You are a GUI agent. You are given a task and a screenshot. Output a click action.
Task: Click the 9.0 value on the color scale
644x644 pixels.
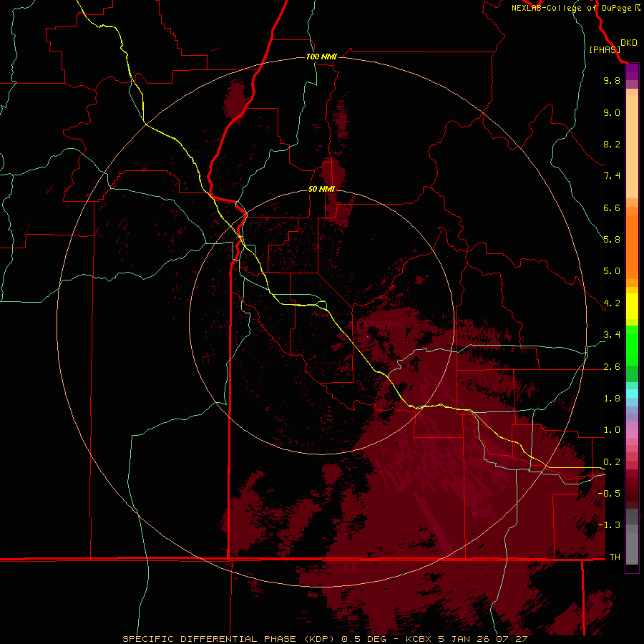point(612,112)
